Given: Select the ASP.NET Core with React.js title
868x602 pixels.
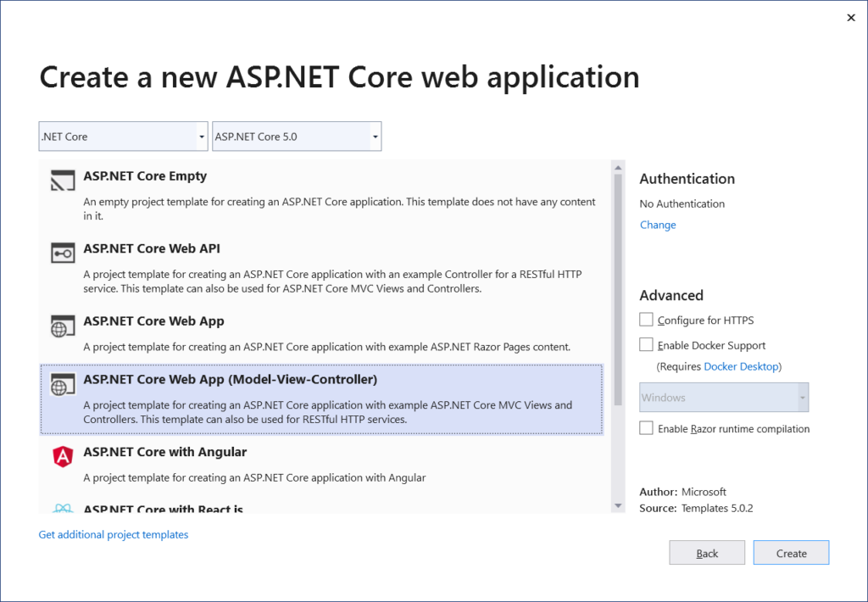Looking at the screenshot, I should coord(164,509).
